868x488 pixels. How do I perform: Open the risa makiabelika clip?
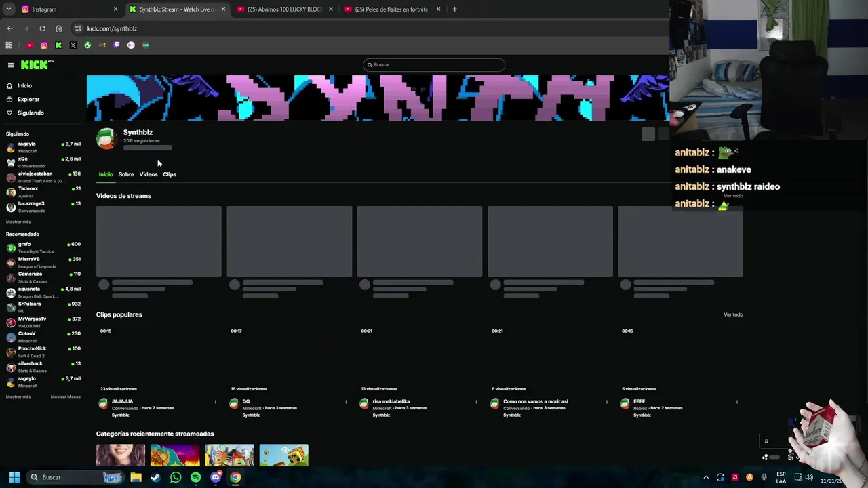pos(391,401)
